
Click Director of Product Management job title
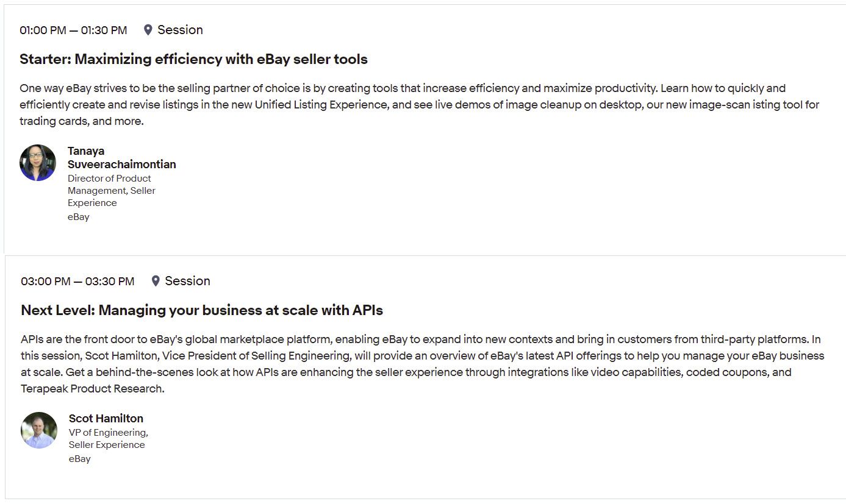[x=112, y=190]
